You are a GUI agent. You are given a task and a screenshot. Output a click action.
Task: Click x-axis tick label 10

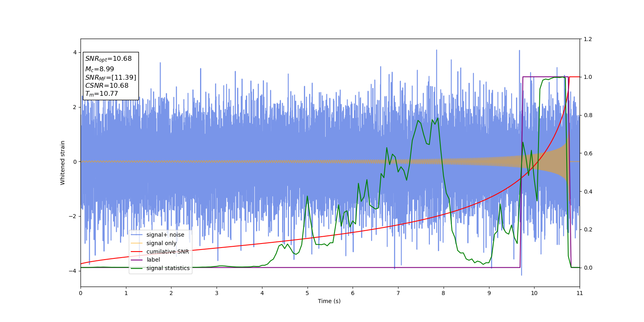click(x=534, y=293)
